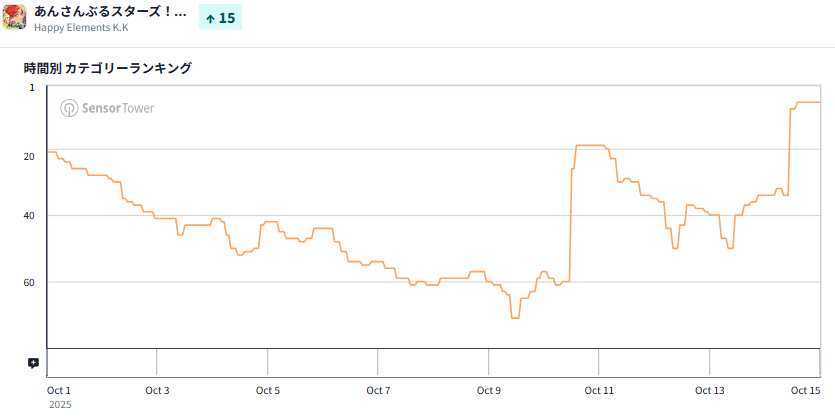835x419 pixels.
Task: Click the 2025 year label
Action: tap(59, 405)
